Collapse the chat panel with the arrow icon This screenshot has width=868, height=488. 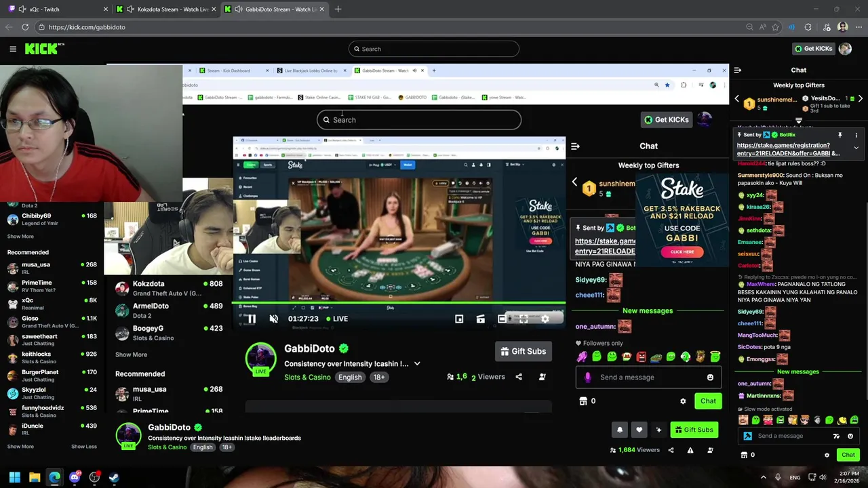[737, 70]
